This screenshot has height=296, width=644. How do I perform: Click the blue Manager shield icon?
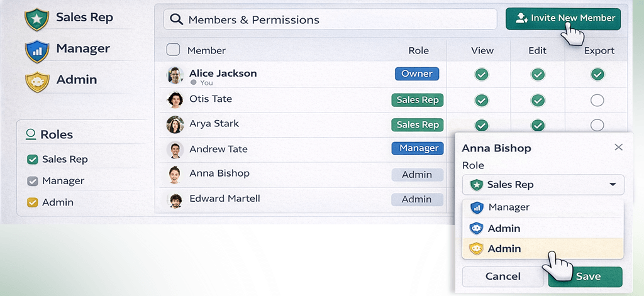pyautogui.click(x=36, y=51)
